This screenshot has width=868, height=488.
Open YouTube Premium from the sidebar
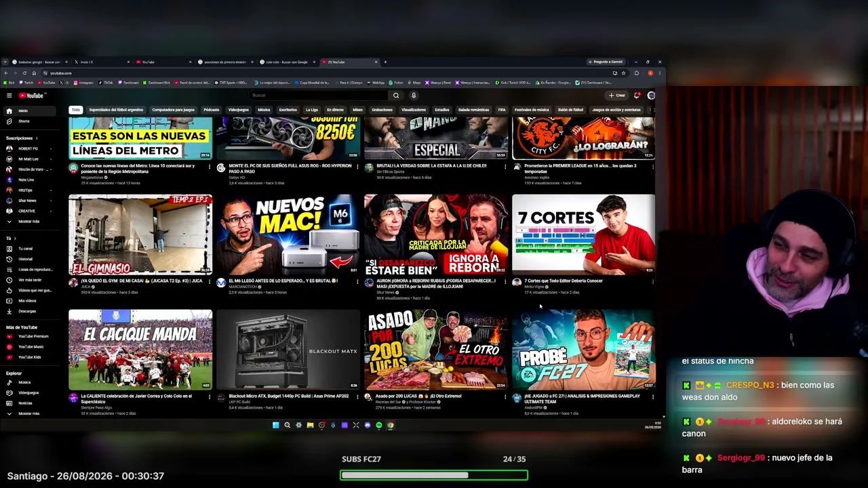[27, 336]
